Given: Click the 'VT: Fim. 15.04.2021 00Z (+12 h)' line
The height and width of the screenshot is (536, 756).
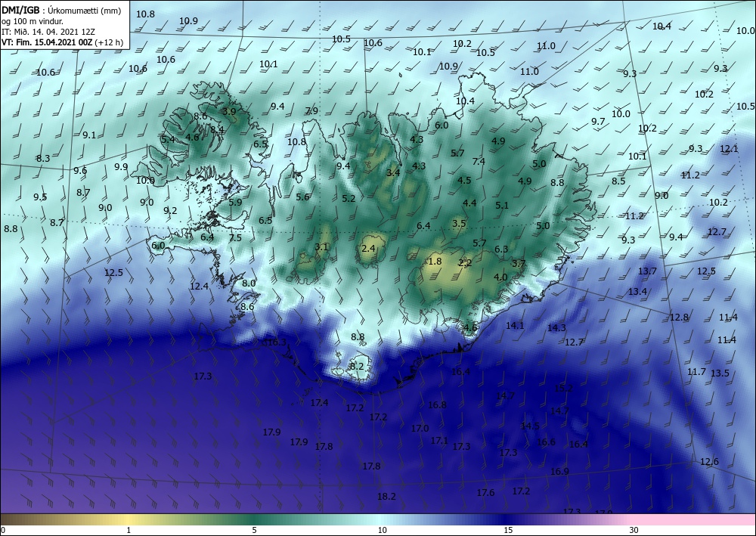Looking at the screenshot, I should pyautogui.click(x=62, y=42).
